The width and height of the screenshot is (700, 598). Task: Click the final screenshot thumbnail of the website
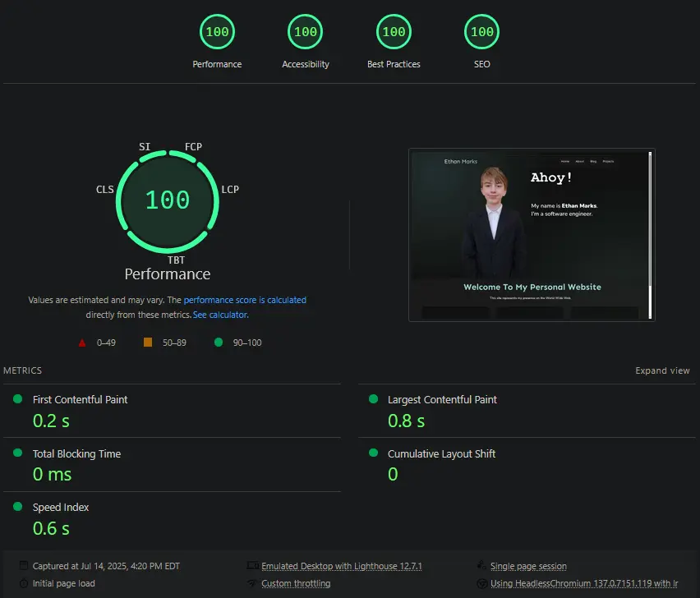[532, 235]
